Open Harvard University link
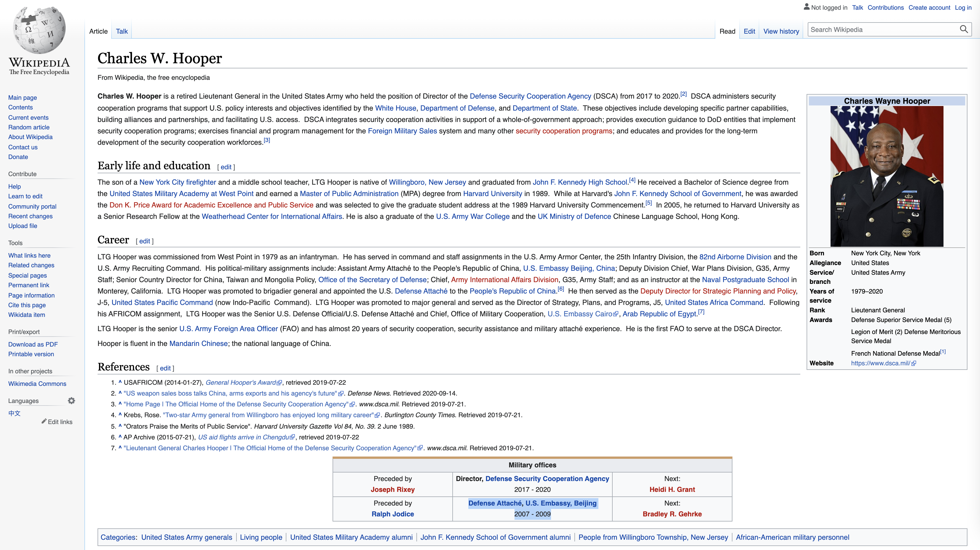The width and height of the screenshot is (980, 550). click(493, 193)
